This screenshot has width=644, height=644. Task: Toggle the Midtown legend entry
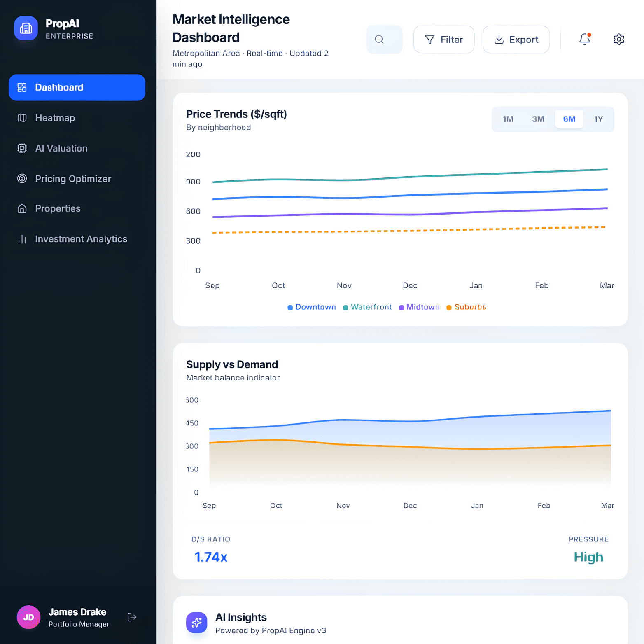point(419,307)
